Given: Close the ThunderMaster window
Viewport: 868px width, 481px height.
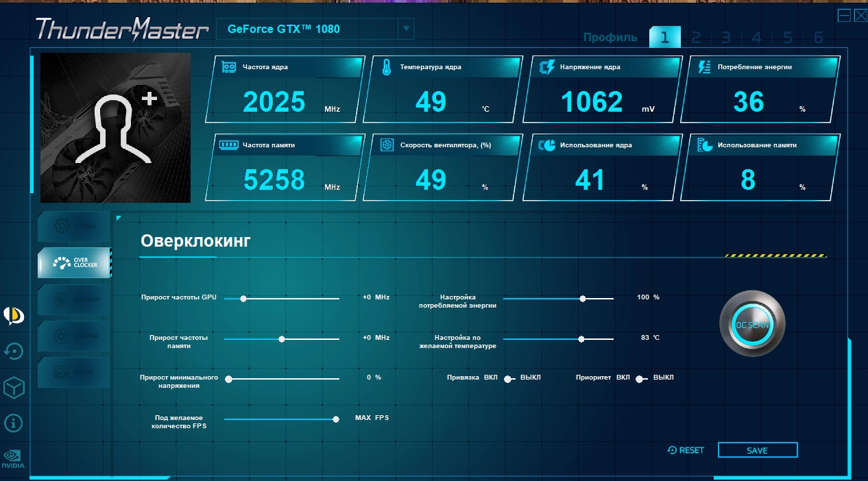Looking at the screenshot, I should point(860,15).
